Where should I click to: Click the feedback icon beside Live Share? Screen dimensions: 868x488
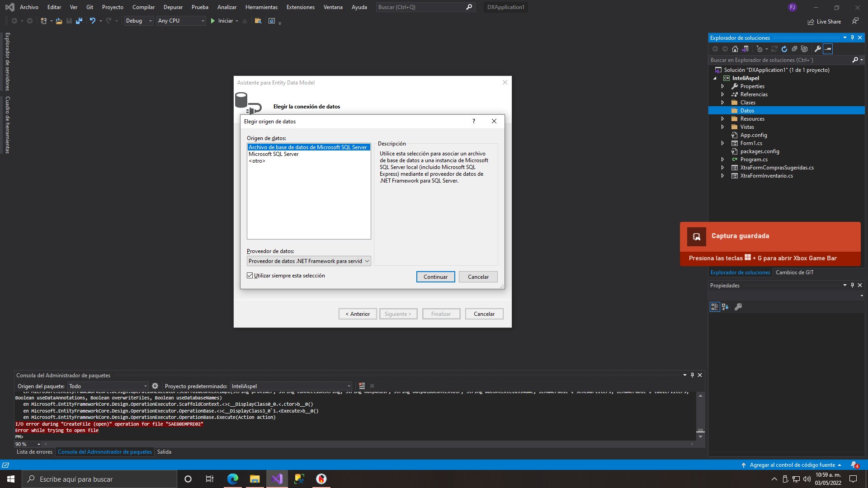(x=855, y=21)
